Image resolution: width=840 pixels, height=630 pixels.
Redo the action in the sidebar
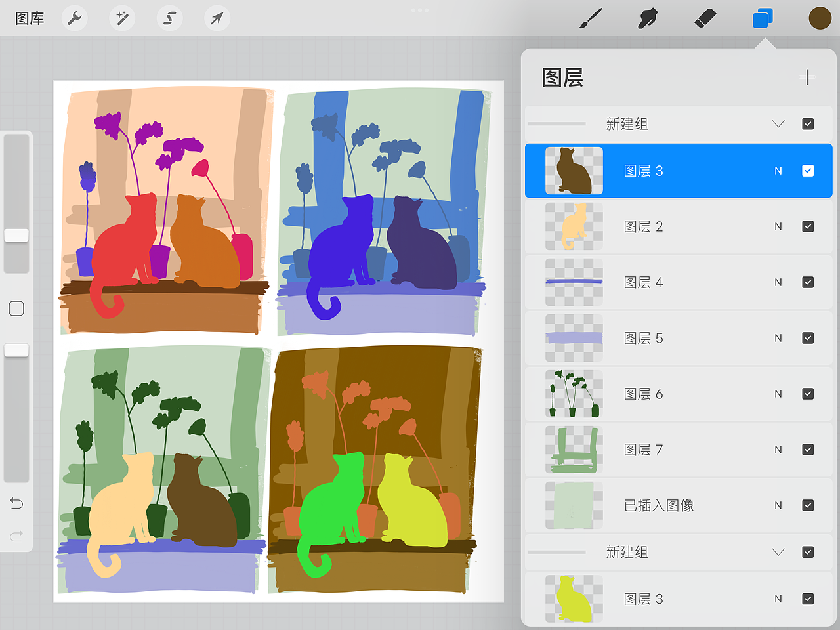pyautogui.click(x=16, y=535)
